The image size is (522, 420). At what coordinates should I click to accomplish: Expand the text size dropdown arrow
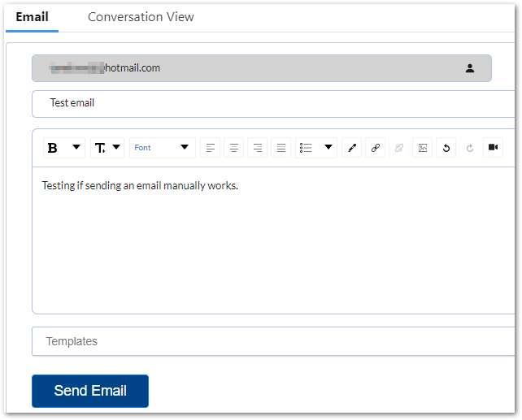click(116, 147)
